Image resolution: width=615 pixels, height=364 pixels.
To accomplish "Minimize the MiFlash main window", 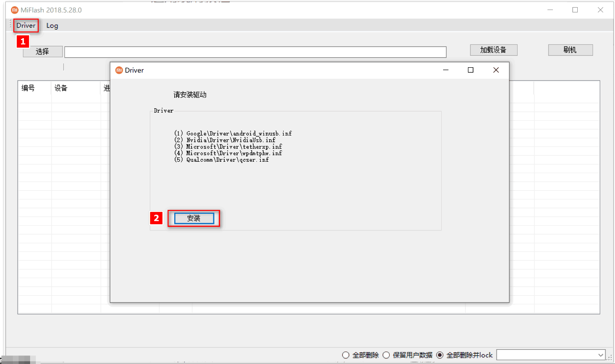I will (x=551, y=10).
